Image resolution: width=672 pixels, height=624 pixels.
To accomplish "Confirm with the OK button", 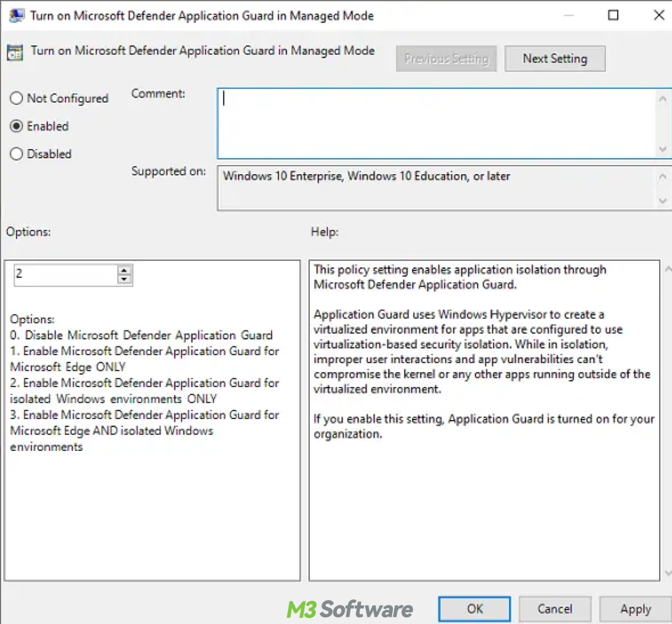I will click(474, 609).
